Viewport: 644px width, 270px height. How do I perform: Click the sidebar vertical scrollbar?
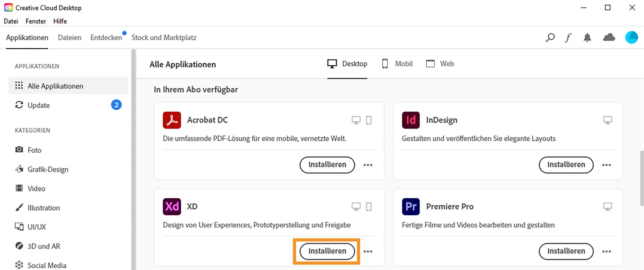click(133, 160)
